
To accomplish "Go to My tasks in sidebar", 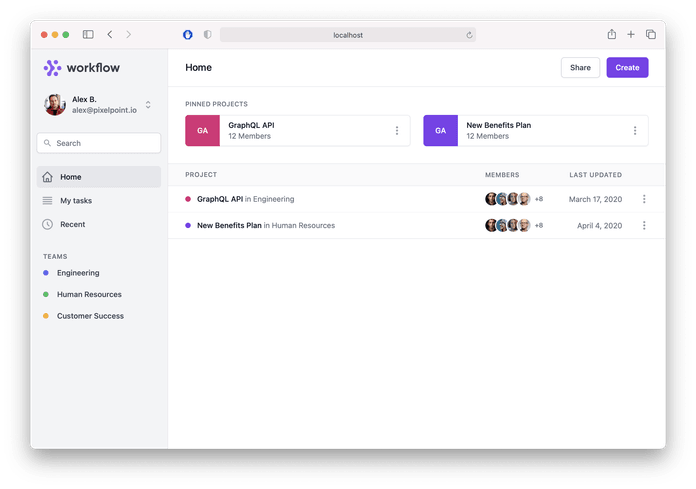I will pyautogui.click(x=76, y=201).
